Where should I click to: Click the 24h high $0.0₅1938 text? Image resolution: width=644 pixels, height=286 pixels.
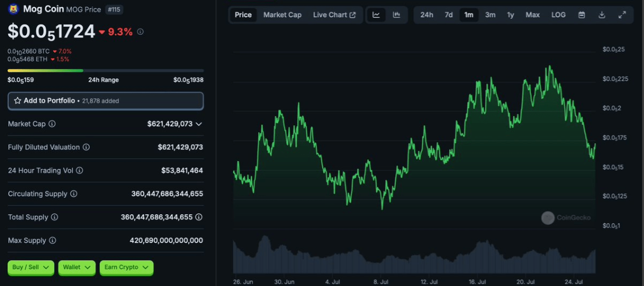point(188,80)
